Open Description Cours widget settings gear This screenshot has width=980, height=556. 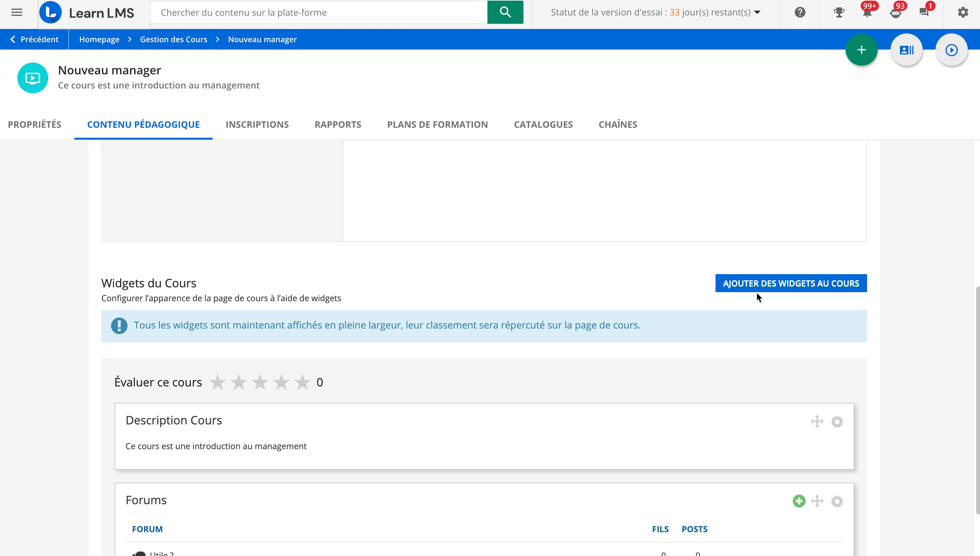pos(837,422)
